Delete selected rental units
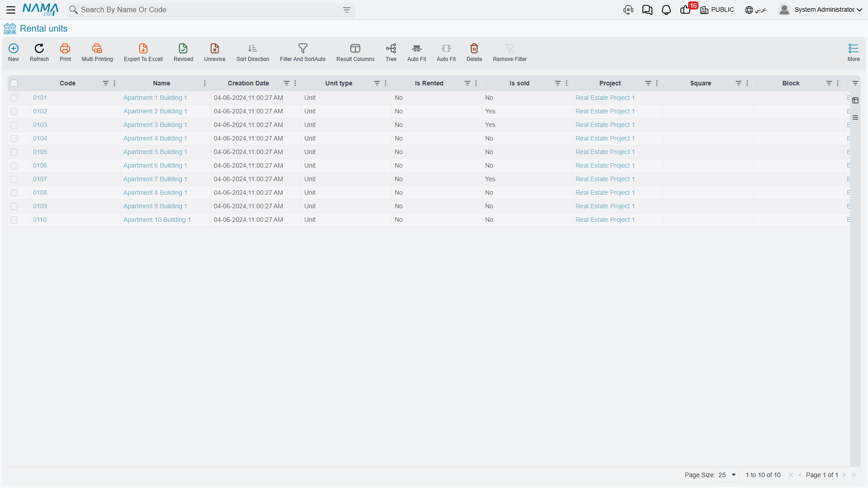The width and height of the screenshot is (868, 488). point(474,48)
